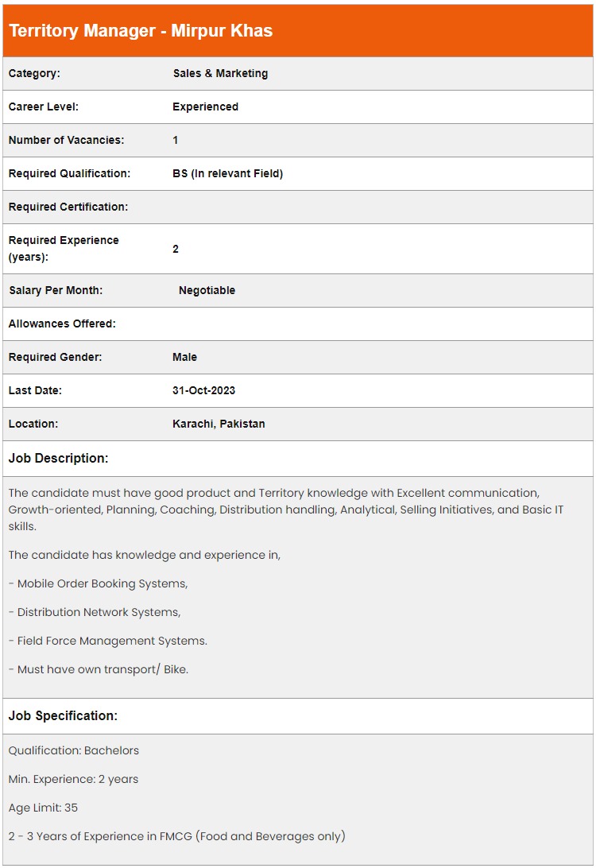Click the Job Specification heading
The image size is (596, 868).
pos(63,715)
